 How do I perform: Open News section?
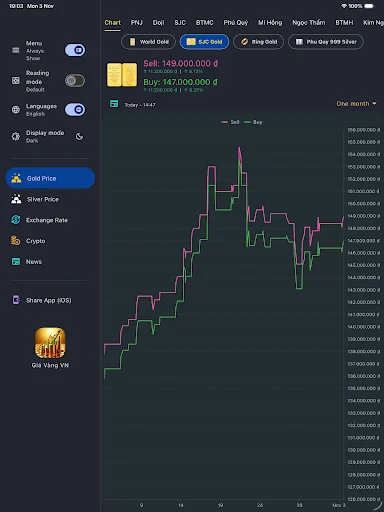[x=50, y=262]
